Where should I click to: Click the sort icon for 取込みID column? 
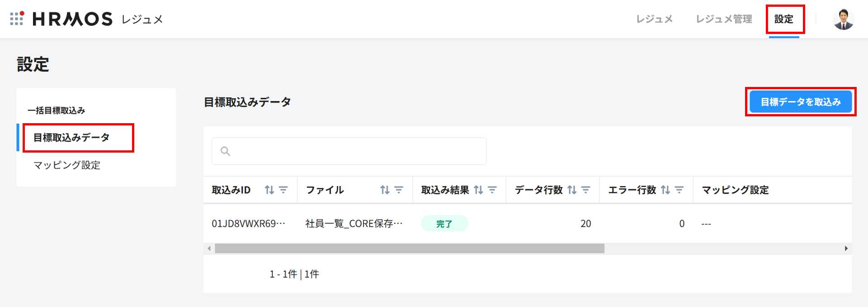(269, 190)
